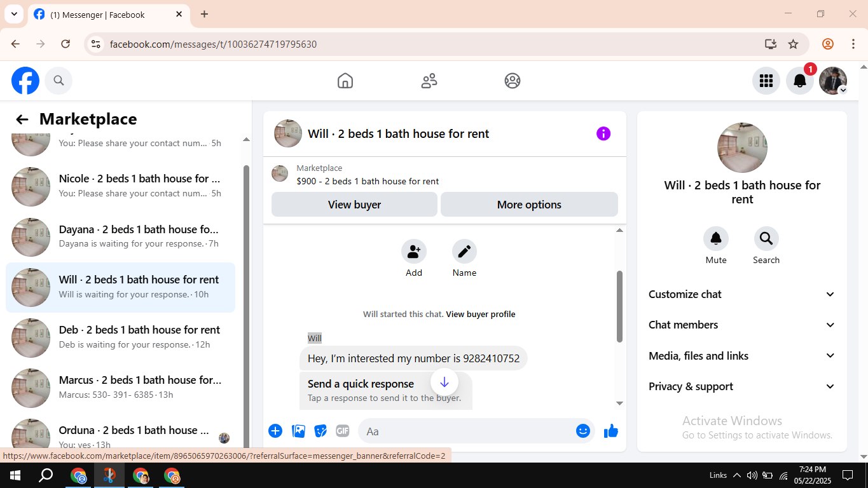Go to the Home feed icon

pos(345,81)
